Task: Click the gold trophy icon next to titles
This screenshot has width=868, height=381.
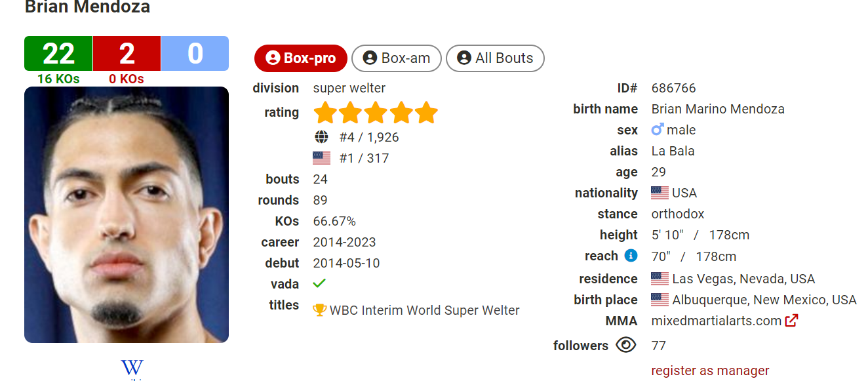Action: 320,310
